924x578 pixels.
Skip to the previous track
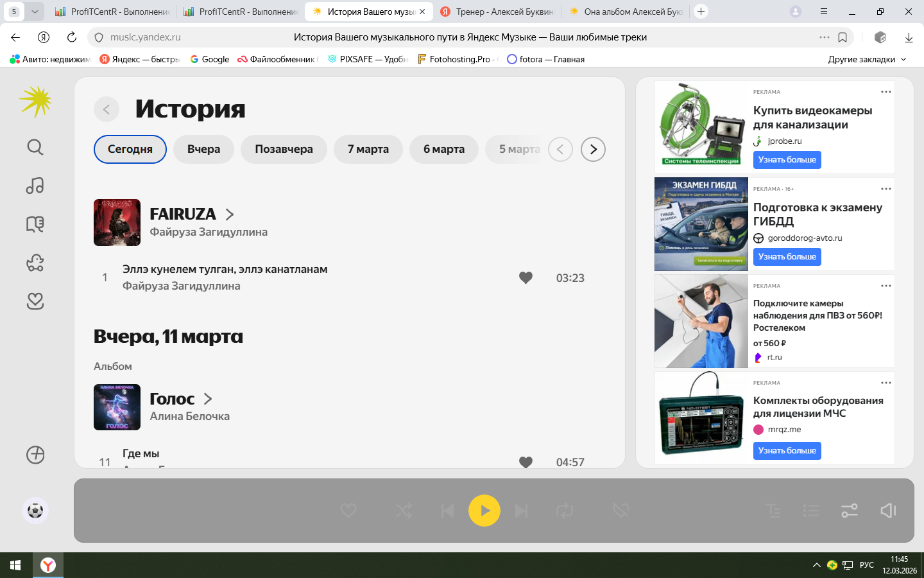click(x=447, y=511)
